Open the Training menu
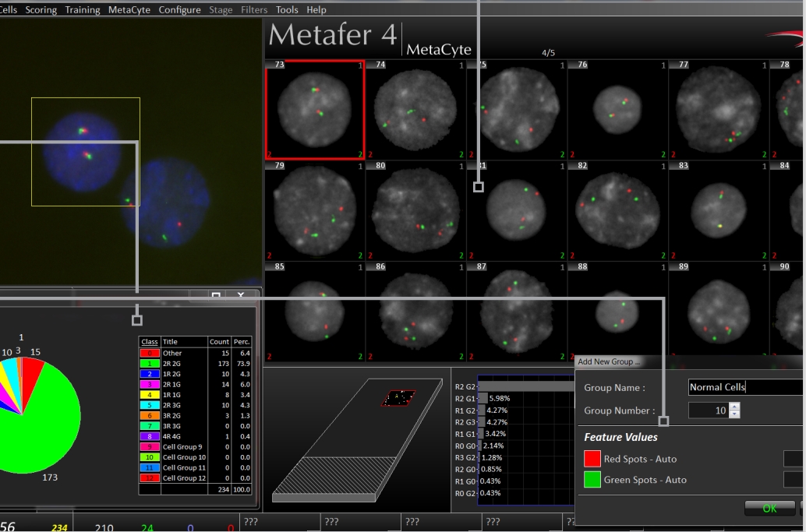 [x=83, y=10]
